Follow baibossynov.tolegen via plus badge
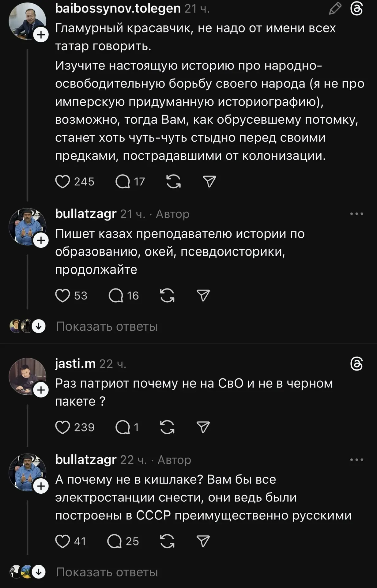The image size is (377, 588). click(x=41, y=35)
